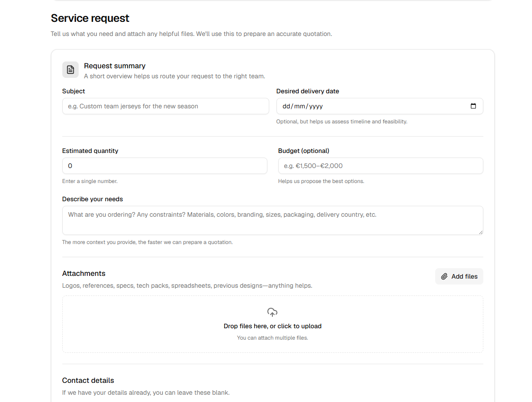Focus the Subject input field

(165, 106)
